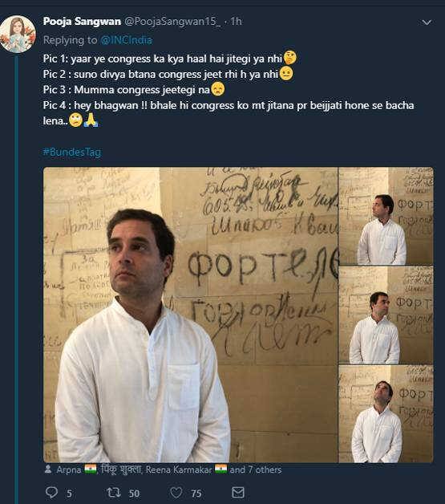Open the middle right photo thumbnail
This screenshot has height=504, width=445.
tap(386, 315)
